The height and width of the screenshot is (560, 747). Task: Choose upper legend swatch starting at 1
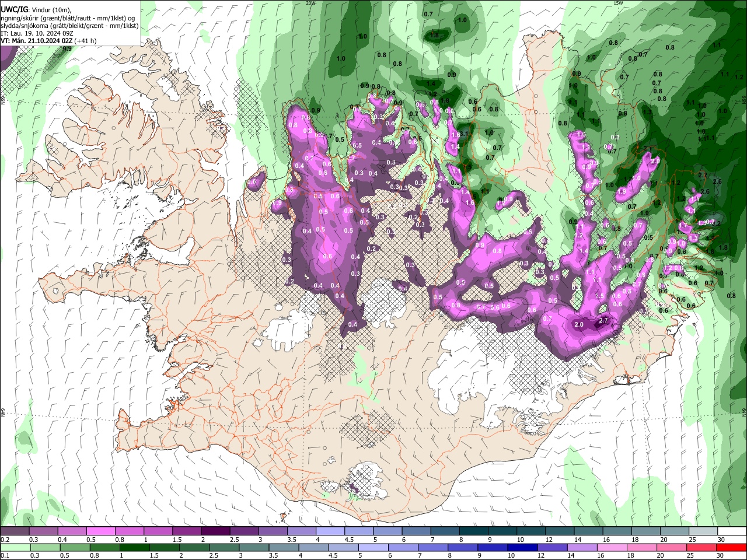pyautogui.click(x=158, y=531)
